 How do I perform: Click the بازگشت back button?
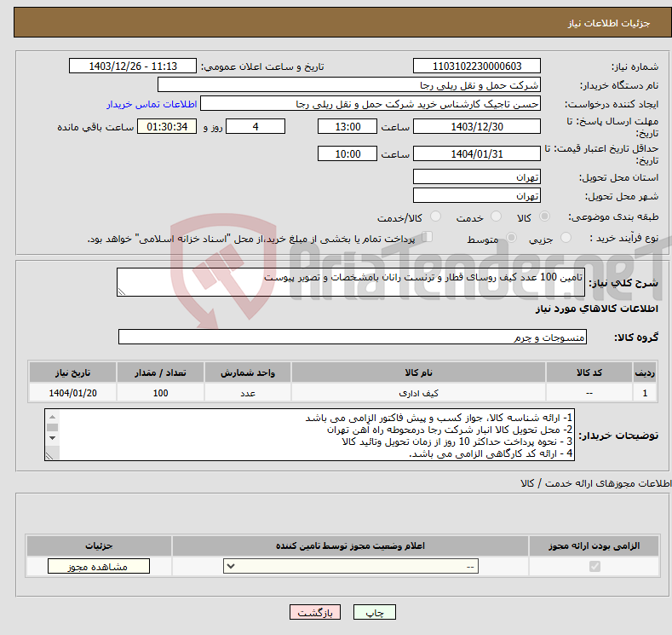point(315,612)
